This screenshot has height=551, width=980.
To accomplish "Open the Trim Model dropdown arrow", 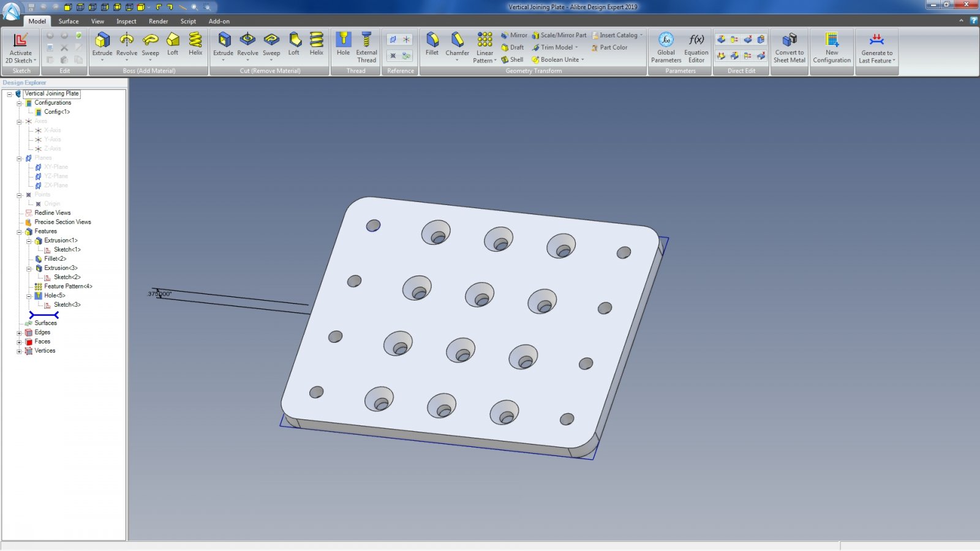I will coord(576,48).
